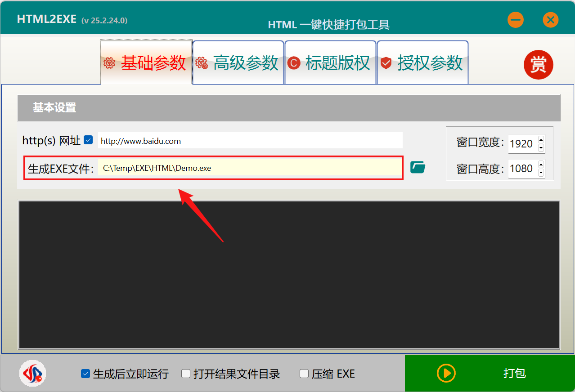
Task: Click the http://www.baidu.com URL field
Action: pos(250,141)
